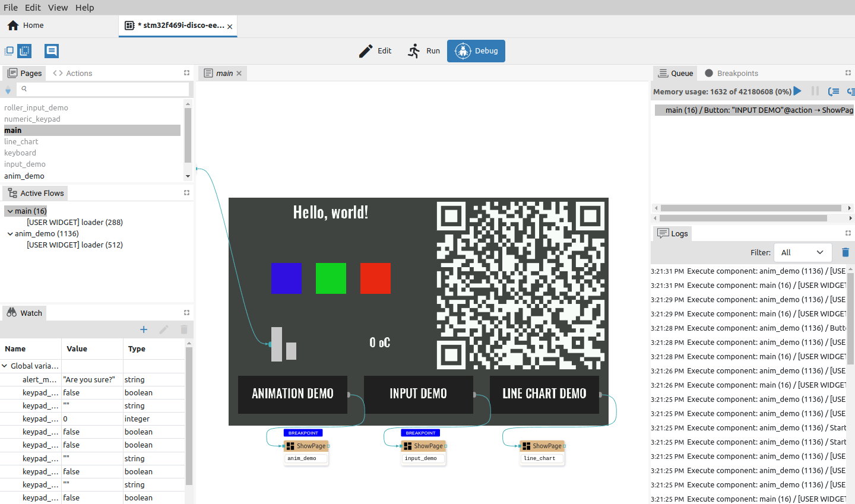Focus the pages search field
Image resolution: width=855 pixels, height=504 pixels.
(x=103, y=88)
